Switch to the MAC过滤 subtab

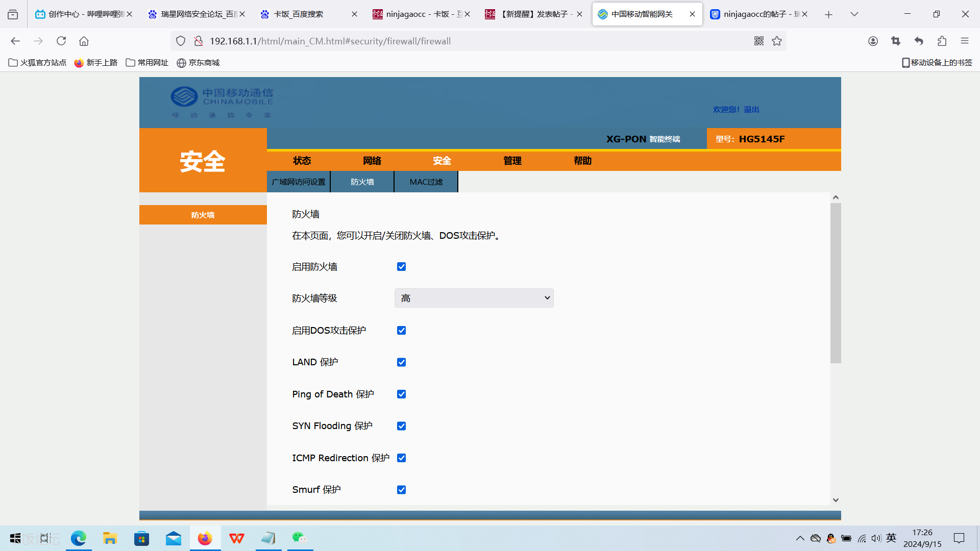pyautogui.click(x=426, y=182)
